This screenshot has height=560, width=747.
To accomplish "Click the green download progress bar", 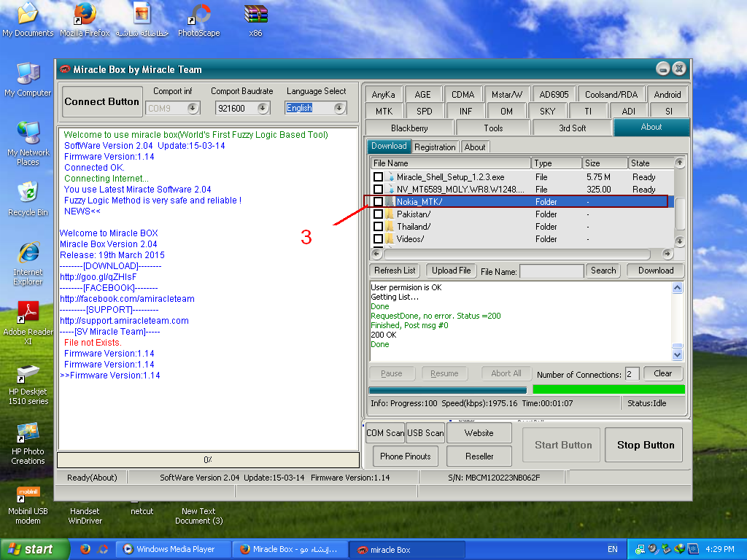I will (x=608, y=389).
